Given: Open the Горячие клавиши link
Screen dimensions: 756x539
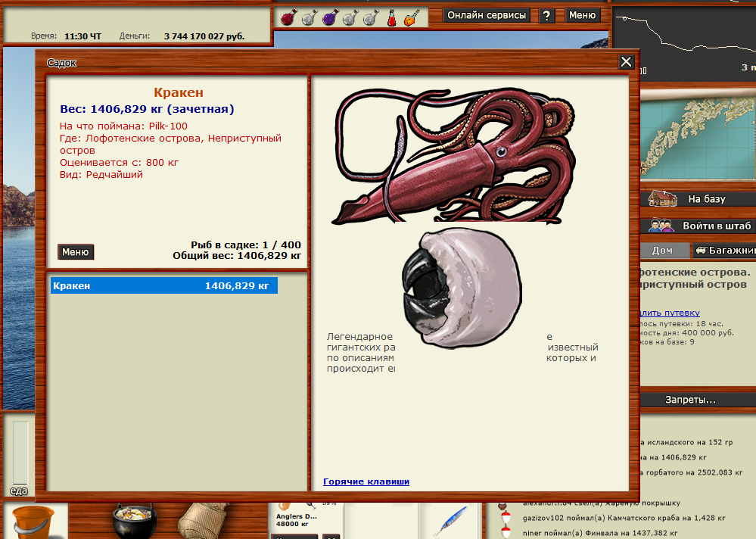Looking at the screenshot, I should (x=366, y=481).
